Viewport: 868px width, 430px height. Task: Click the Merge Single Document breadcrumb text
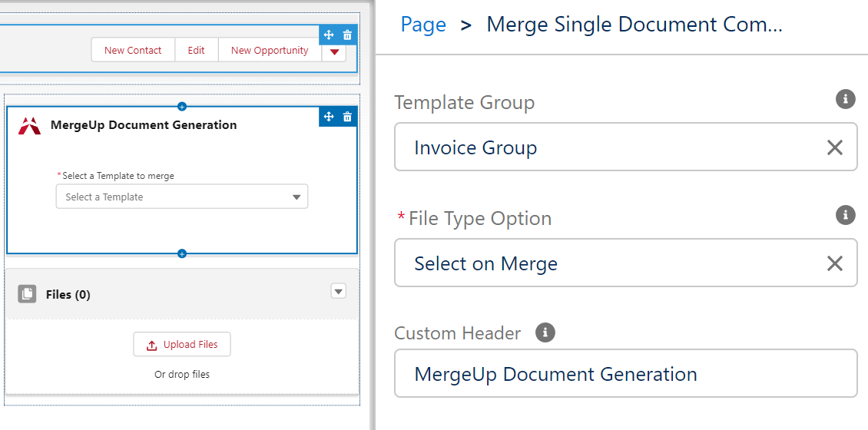(x=634, y=25)
